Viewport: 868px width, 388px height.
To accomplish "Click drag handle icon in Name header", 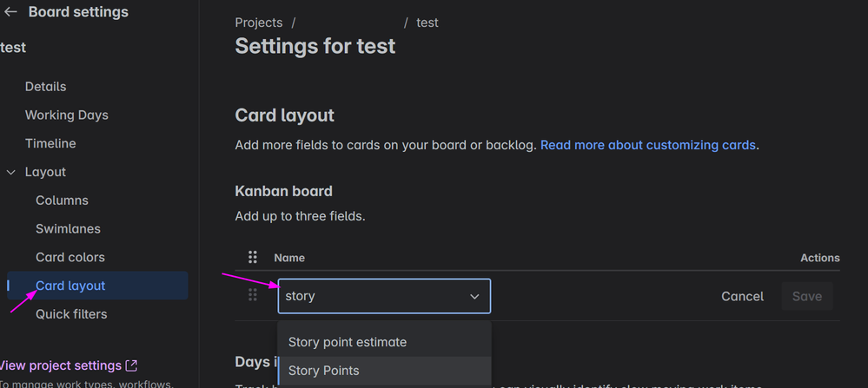I will pos(253,257).
